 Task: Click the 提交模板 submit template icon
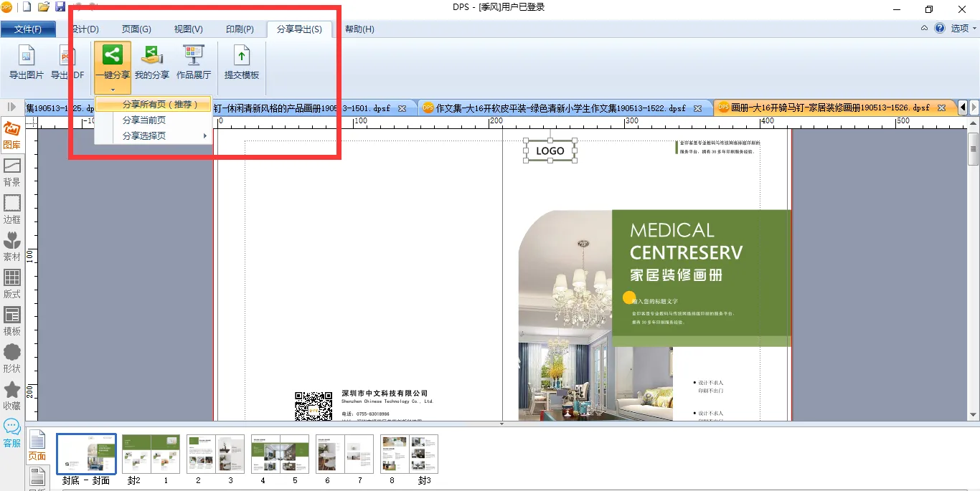coord(242,62)
